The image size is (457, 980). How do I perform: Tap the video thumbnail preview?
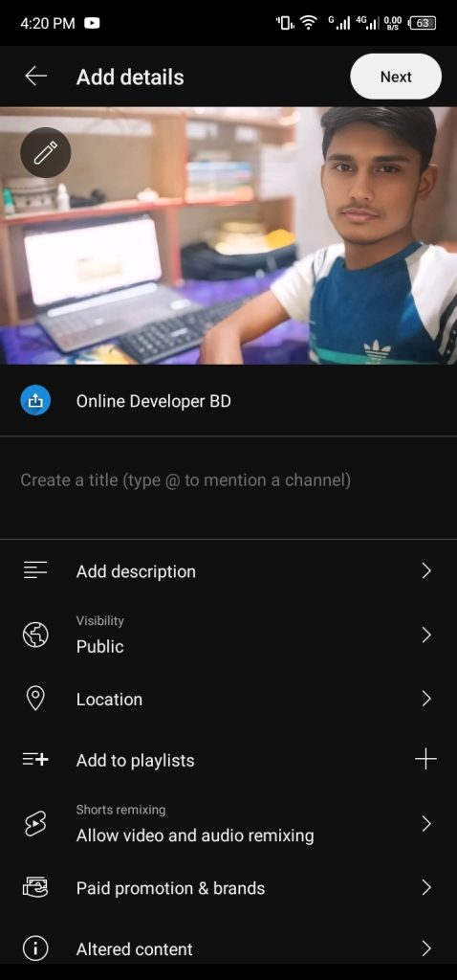(x=228, y=235)
